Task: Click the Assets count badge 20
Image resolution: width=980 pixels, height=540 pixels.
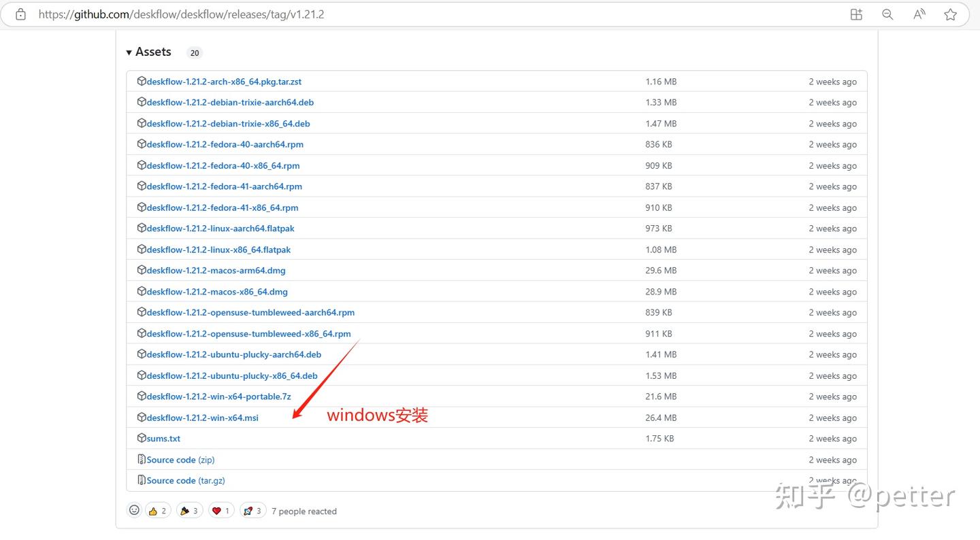Action: 195,53
